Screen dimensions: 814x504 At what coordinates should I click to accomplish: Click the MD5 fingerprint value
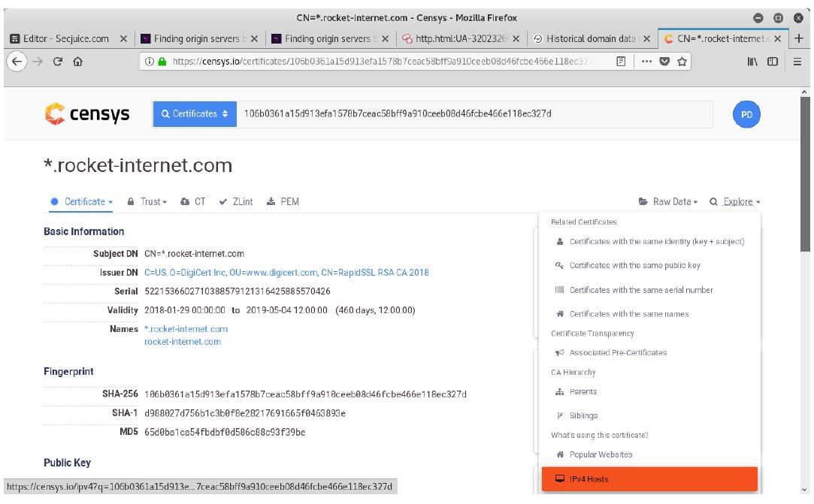click(x=225, y=432)
